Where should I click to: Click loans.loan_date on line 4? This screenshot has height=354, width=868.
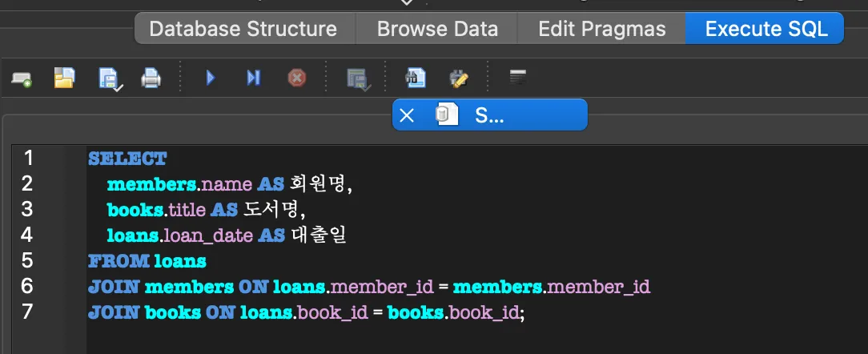coord(180,235)
